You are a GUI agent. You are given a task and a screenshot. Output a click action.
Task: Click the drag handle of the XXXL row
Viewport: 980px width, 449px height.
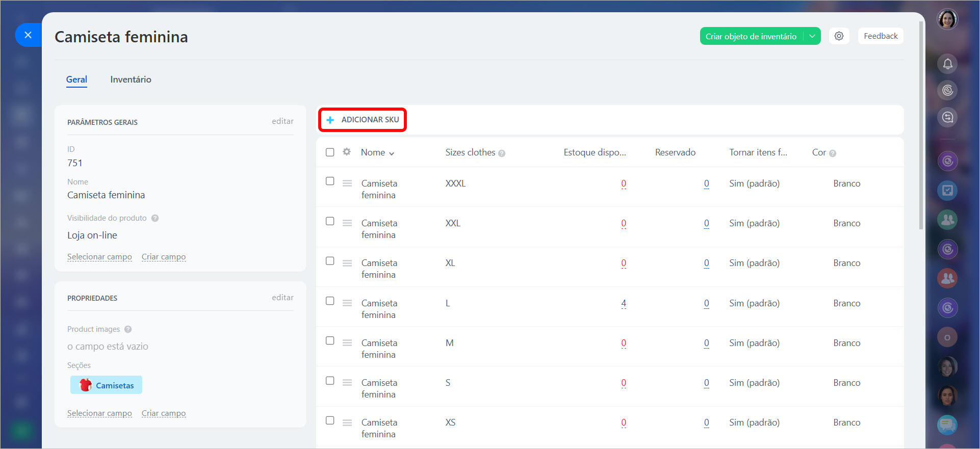(347, 183)
